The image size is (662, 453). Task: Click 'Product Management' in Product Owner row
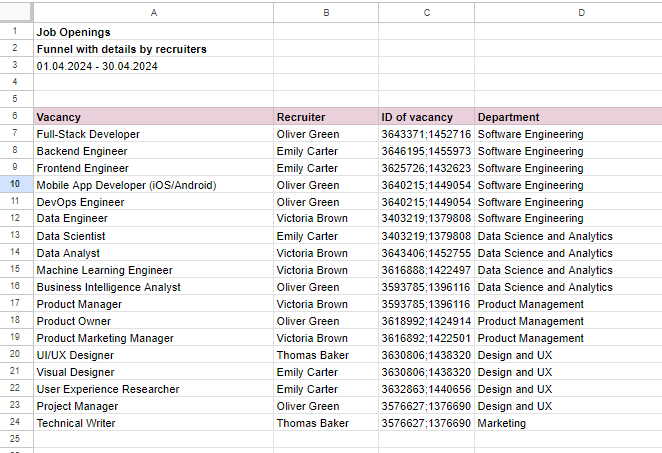(568, 320)
